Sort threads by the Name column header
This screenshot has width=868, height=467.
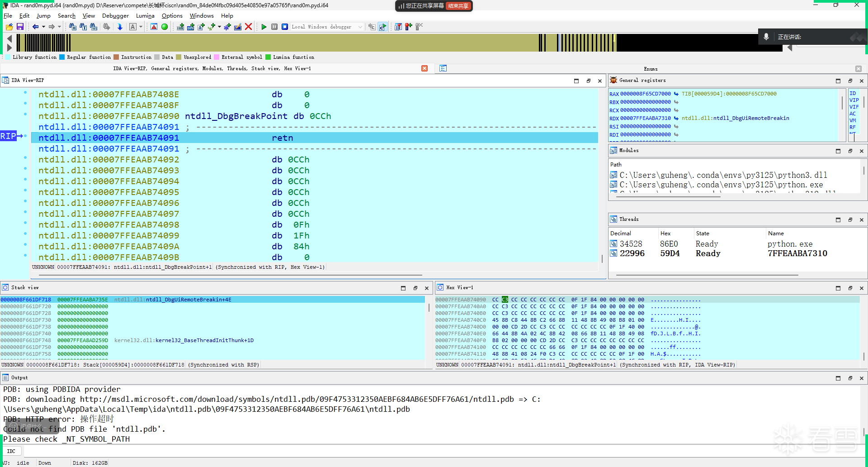pos(776,233)
